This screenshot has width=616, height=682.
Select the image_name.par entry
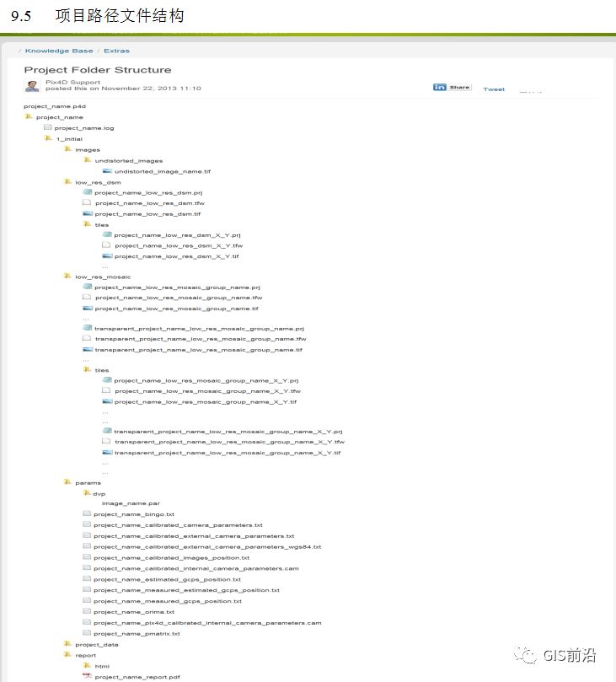click(131, 503)
